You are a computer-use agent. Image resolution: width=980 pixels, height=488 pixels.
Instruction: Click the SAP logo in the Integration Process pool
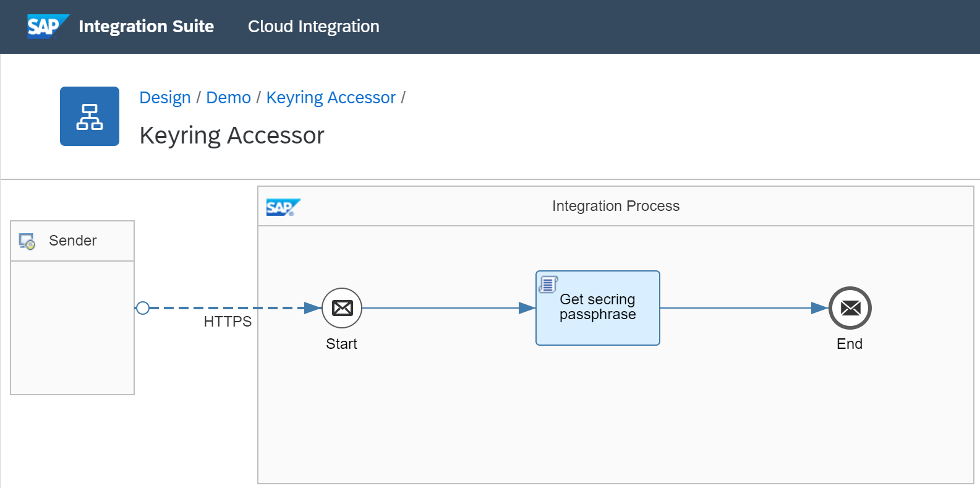pyautogui.click(x=283, y=207)
